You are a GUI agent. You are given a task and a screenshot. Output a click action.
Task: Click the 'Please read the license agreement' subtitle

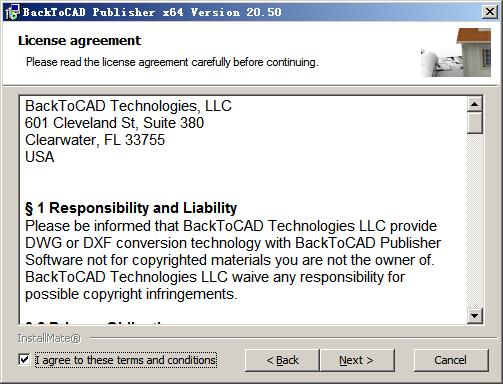172,62
